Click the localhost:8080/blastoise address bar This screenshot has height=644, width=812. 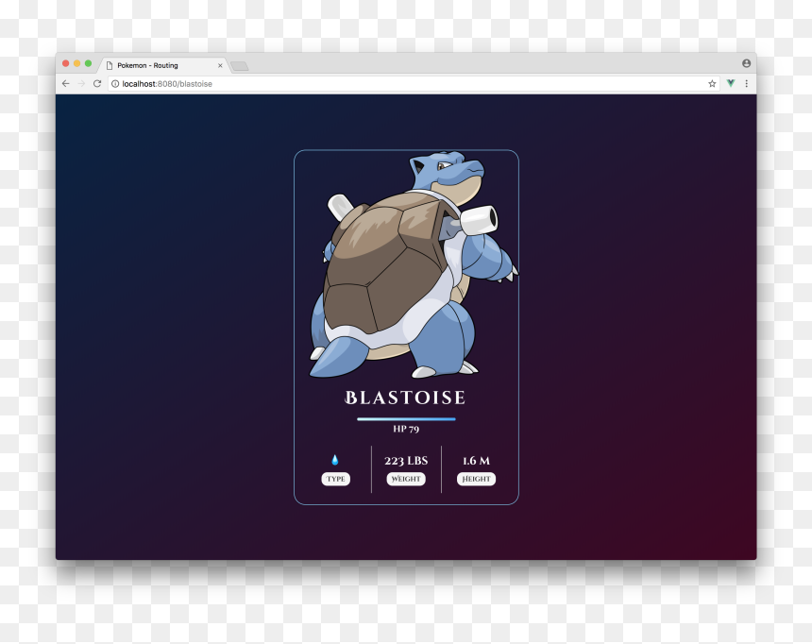tap(414, 83)
